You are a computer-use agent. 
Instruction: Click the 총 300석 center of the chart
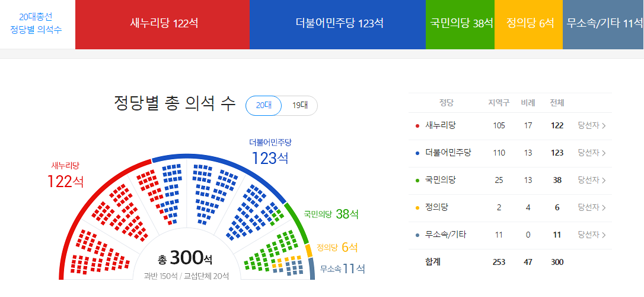(186, 258)
